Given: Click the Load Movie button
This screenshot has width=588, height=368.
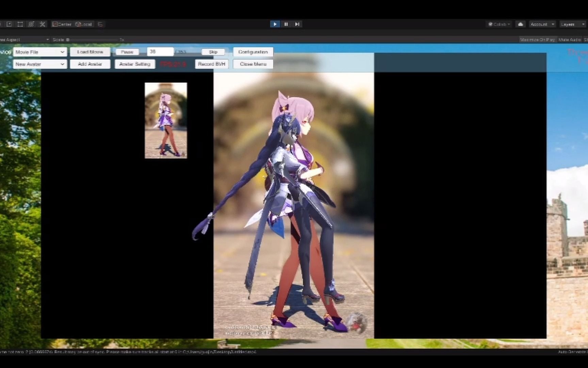Looking at the screenshot, I should (90, 52).
